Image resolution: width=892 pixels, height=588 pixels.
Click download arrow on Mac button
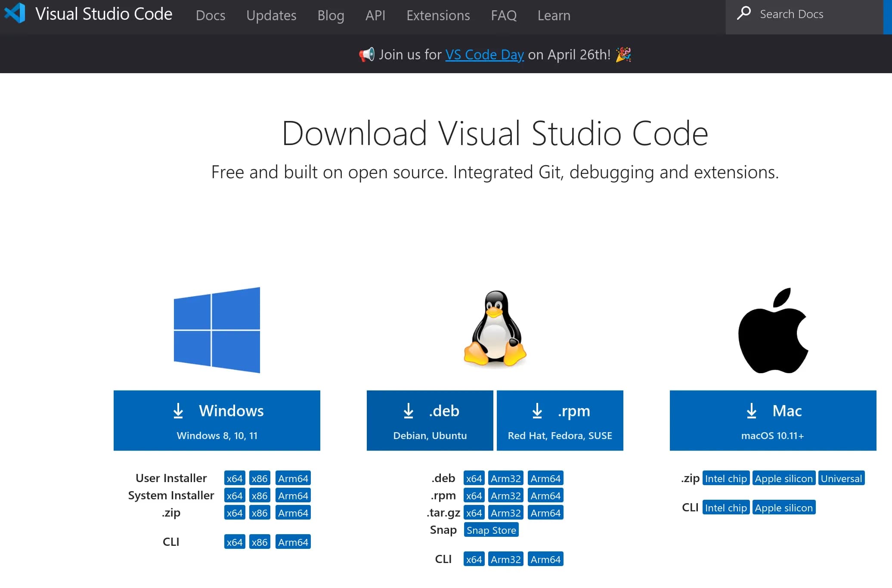[751, 411]
